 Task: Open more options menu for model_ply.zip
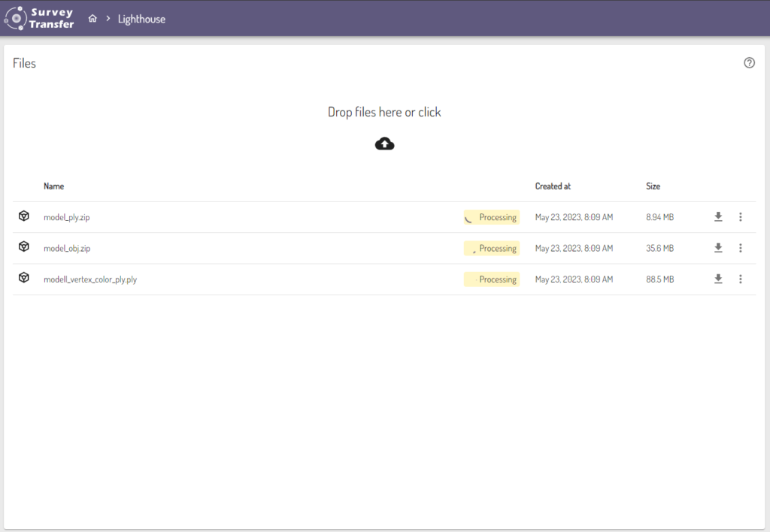click(x=741, y=217)
